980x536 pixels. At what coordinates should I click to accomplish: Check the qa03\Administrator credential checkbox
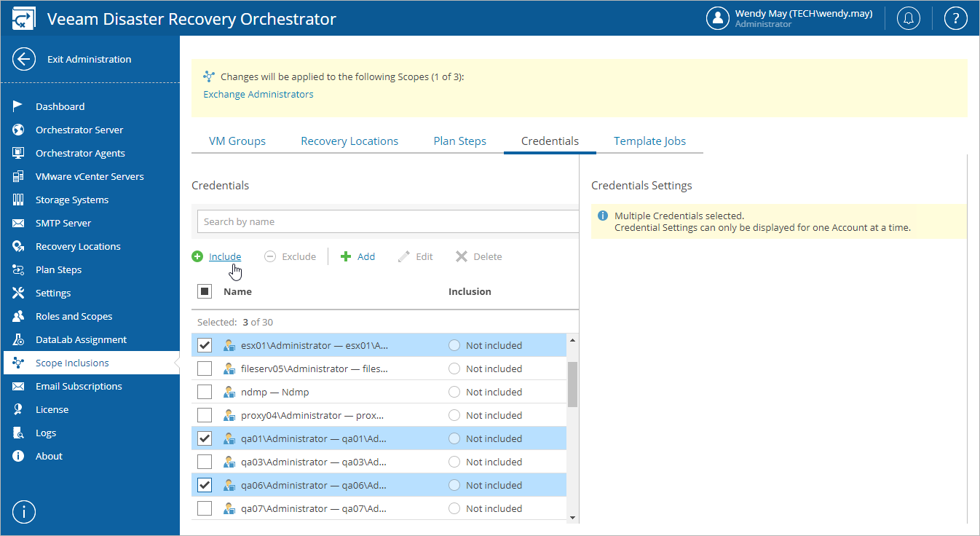click(205, 462)
